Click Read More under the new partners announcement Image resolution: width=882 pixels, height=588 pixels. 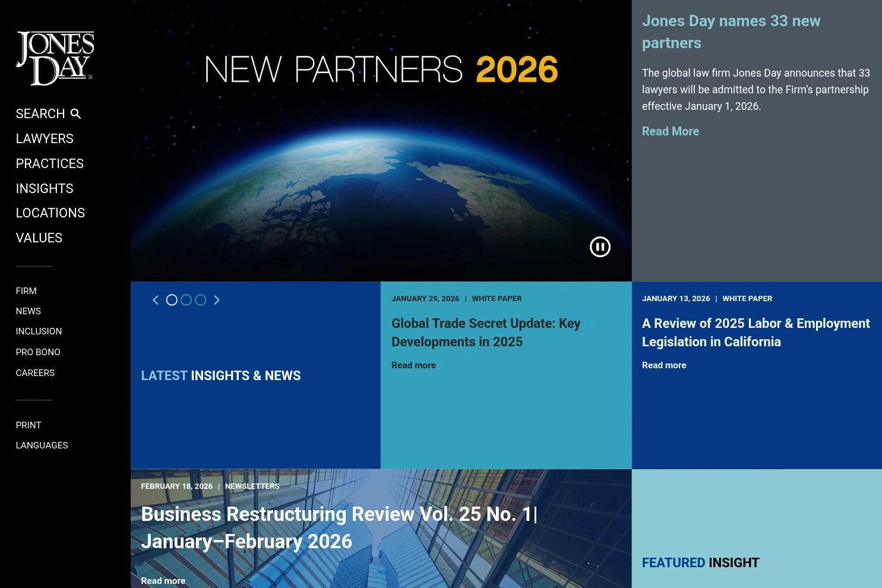click(x=671, y=131)
